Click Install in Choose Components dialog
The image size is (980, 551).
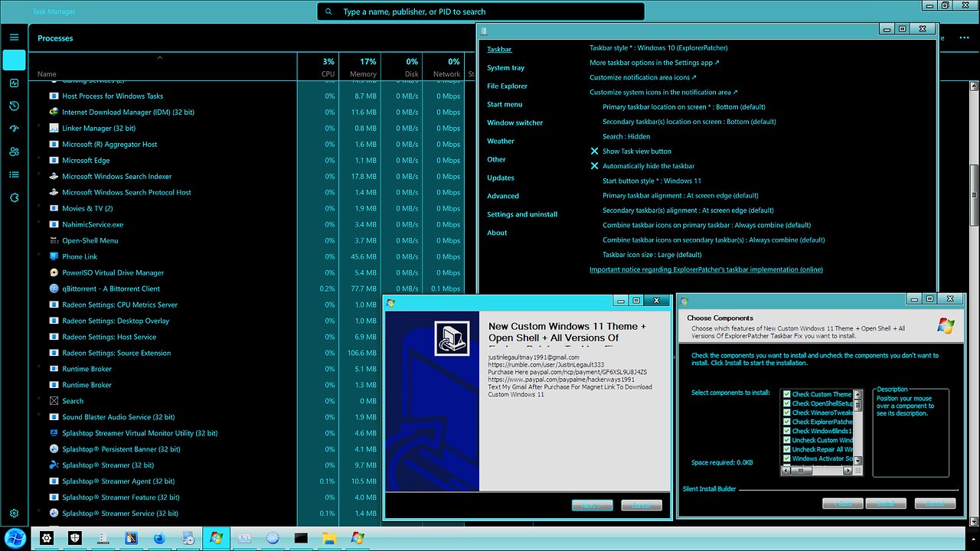pyautogui.click(x=885, y=504)
